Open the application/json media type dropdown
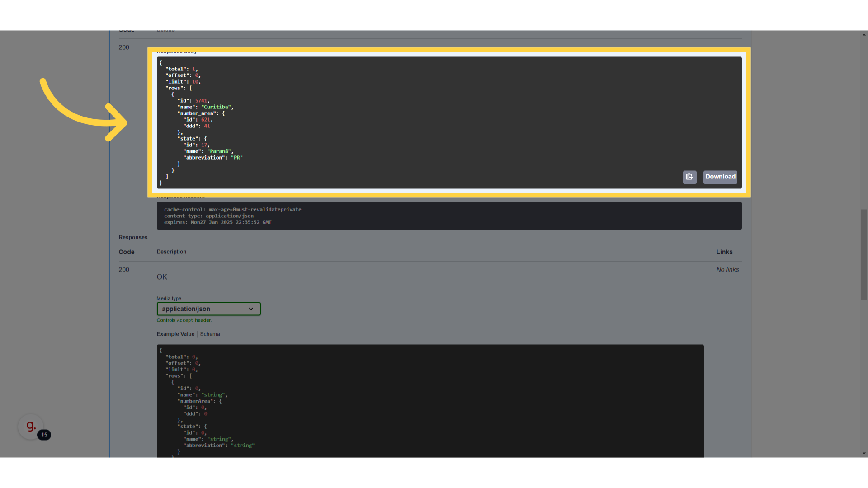The width and height of the screenshot is (868, 488). (208, 309)
